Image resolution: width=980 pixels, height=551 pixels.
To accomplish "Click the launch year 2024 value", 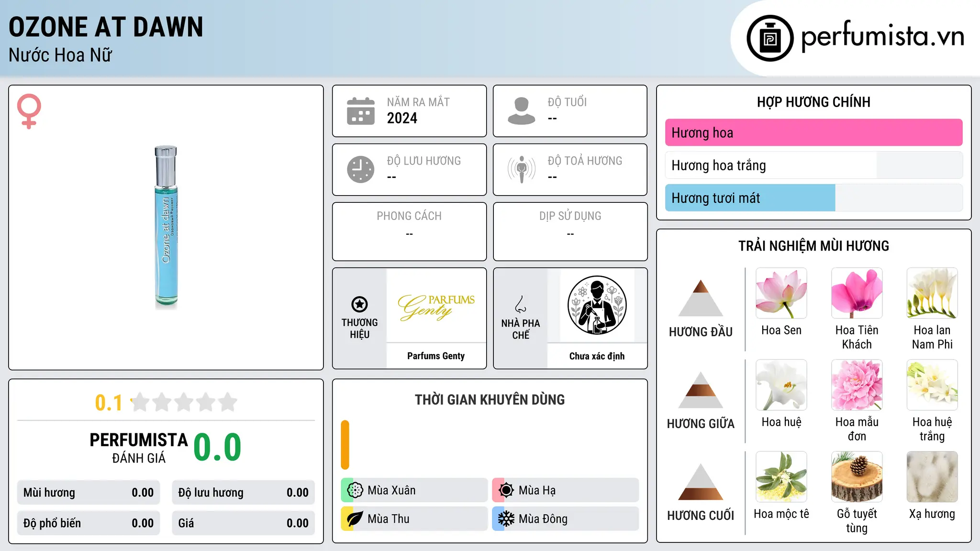I will pyautogui.click(x=402, y=118).
